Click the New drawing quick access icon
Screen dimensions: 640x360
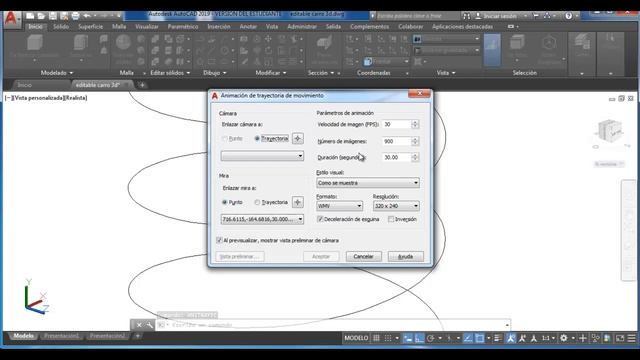point(30,16)
